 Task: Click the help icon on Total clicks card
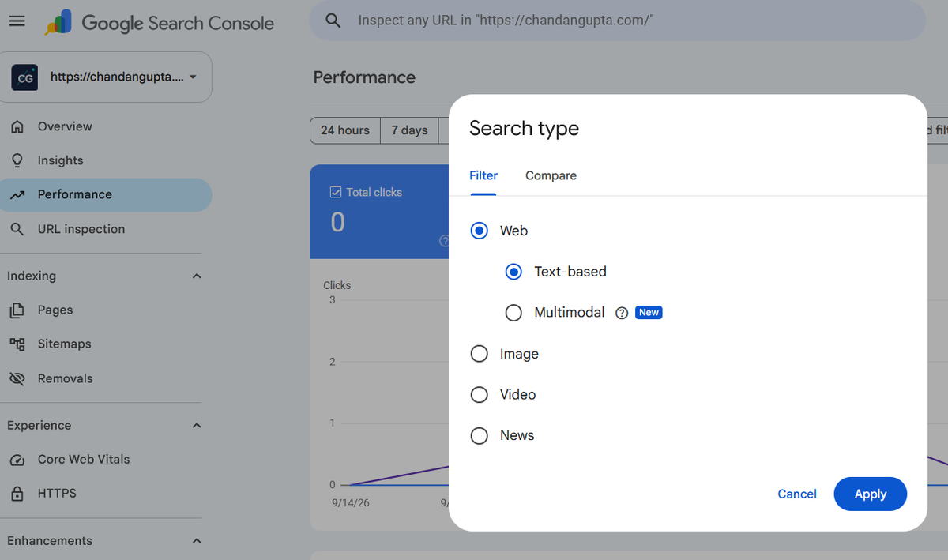pos(444,242)
